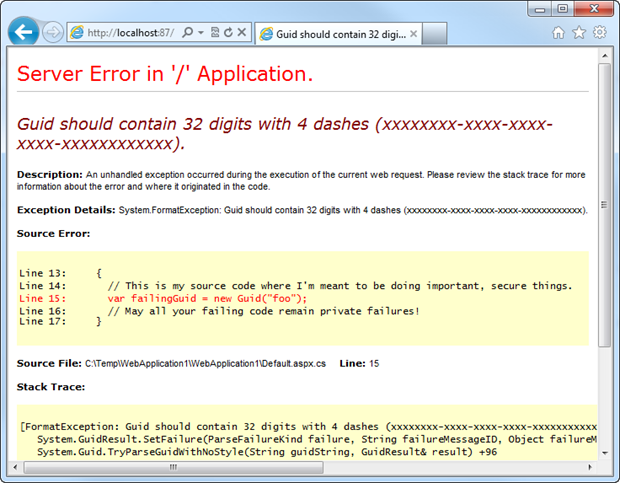Expand the address bar autocomplete dropdown arrow

tap(201, 32)
